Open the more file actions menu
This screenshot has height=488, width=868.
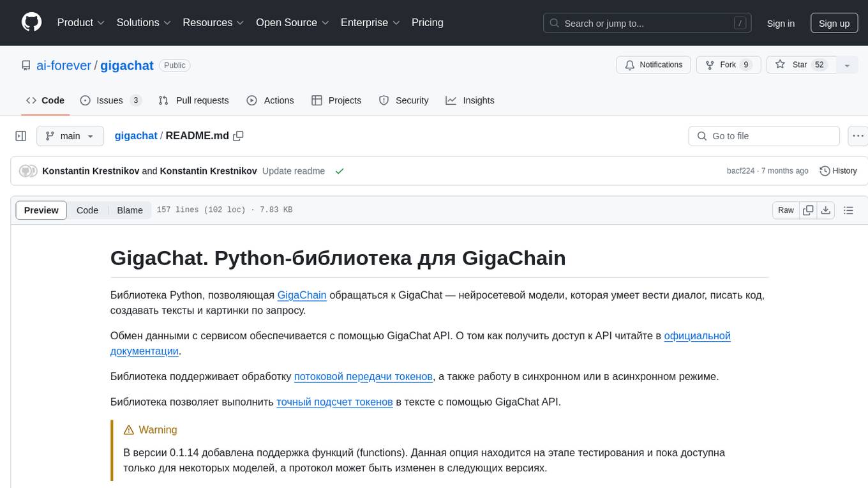pos(858,136)
